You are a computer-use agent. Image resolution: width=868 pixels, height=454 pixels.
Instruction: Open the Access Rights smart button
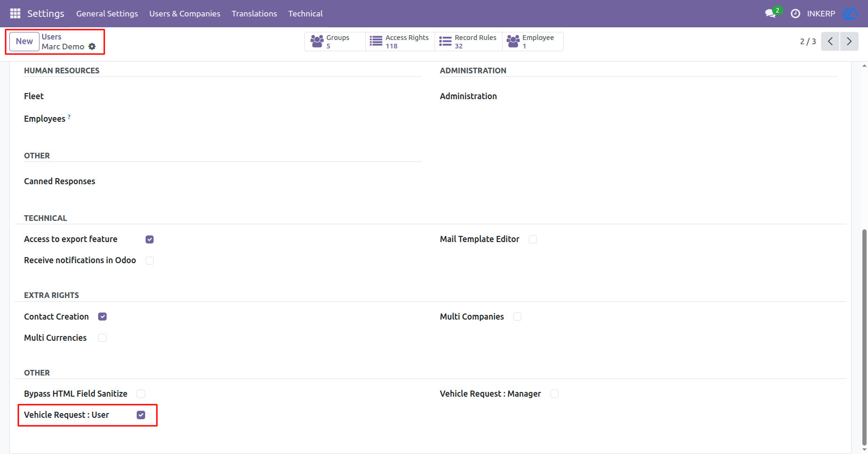[x=400, y=41]
